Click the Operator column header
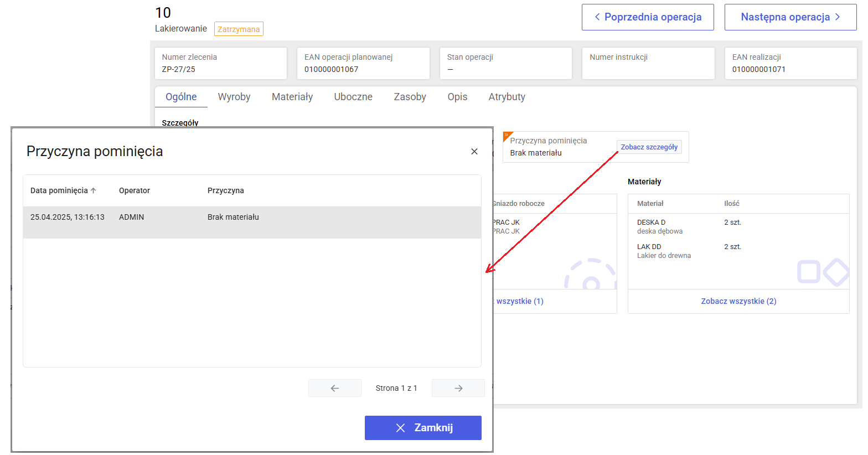This screenshot has width=868, height=455. point(135,190)
